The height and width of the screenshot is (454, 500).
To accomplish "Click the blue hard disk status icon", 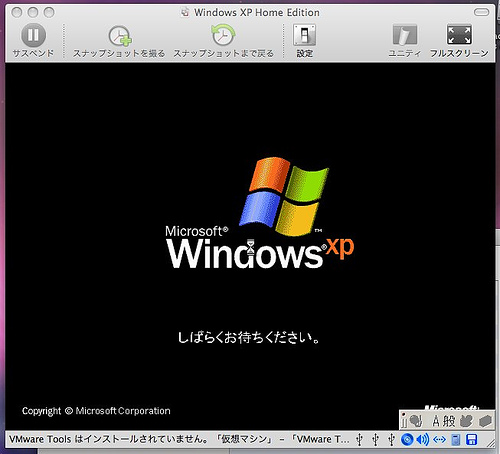I will 455,440.
